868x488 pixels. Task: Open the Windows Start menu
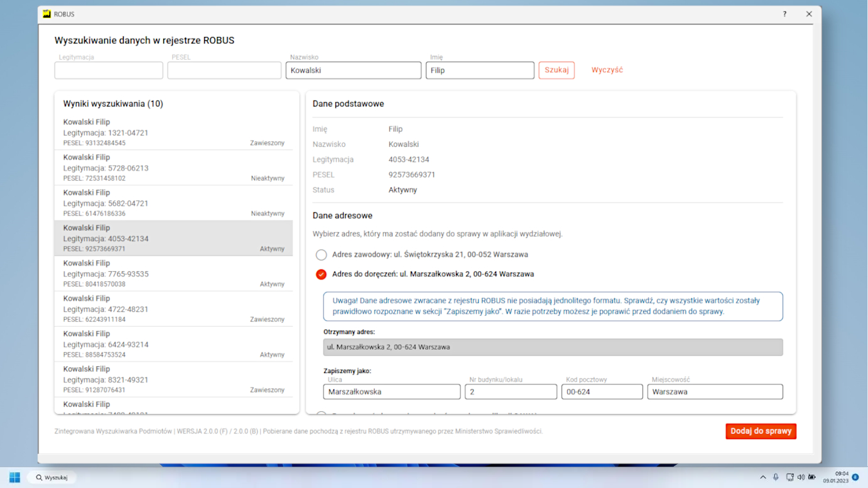coord(14,477)
